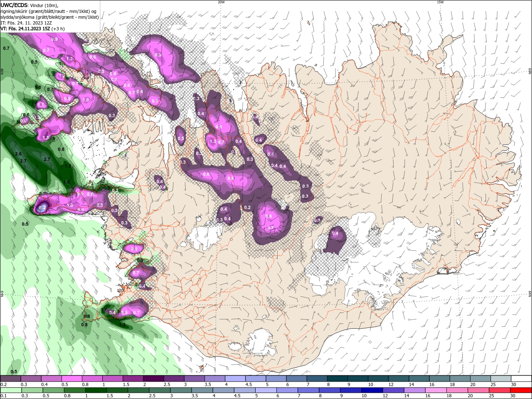Click the '15W' longitude label at the top
The image size is (532, 399).
point(440,2)
